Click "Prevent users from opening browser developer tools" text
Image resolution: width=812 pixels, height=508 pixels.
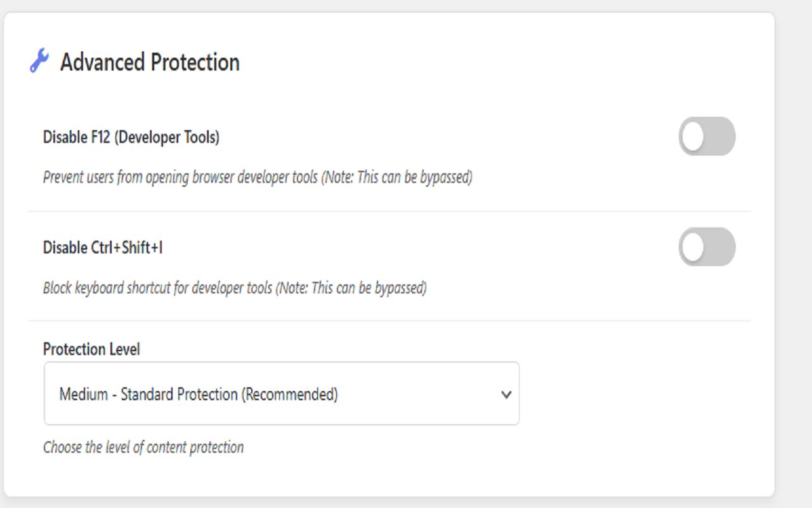[180, 177]
